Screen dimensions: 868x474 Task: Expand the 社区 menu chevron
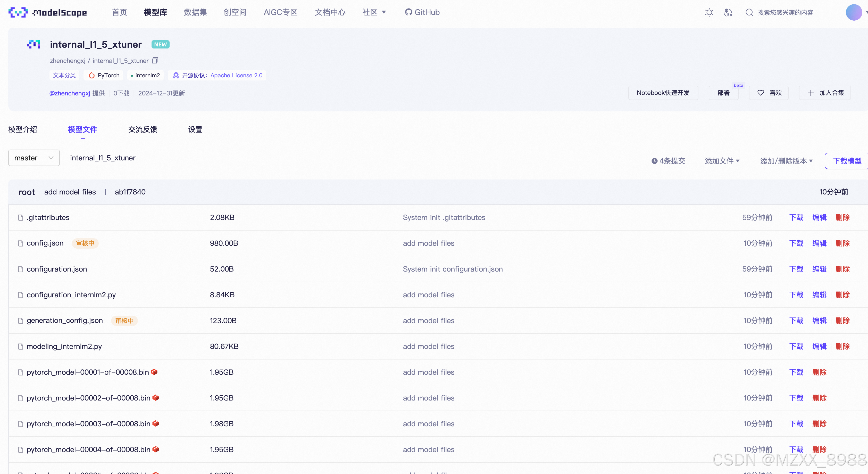384,12
